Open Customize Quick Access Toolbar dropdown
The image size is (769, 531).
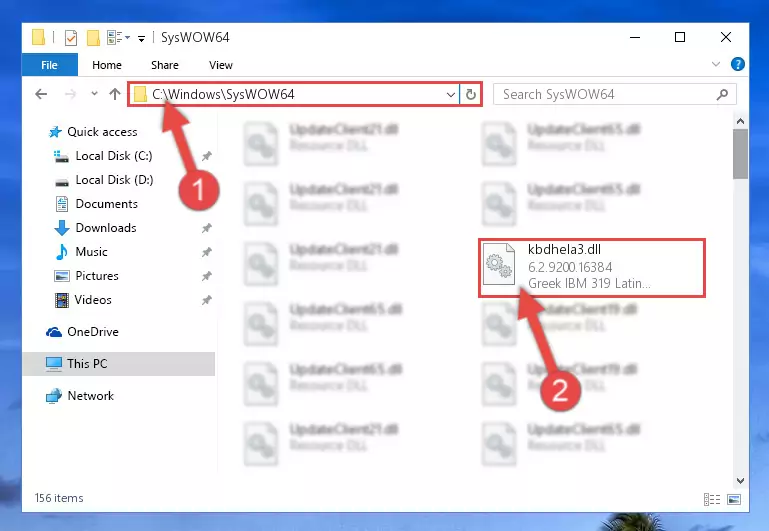pyautogui.click(x=141, y=39)
